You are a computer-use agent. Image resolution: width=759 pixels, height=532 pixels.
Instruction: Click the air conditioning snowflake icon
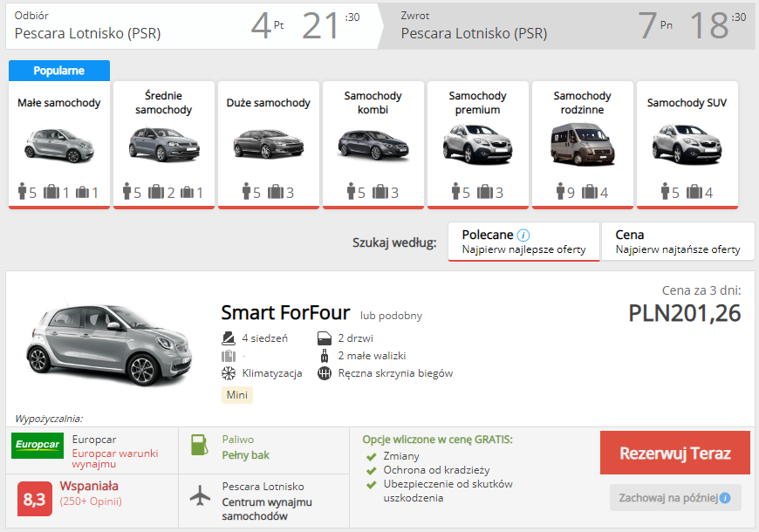(229, 373)
